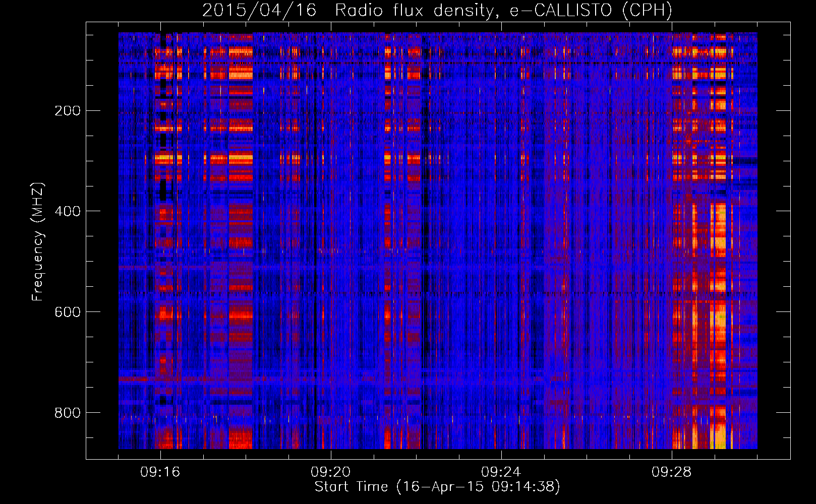This screenshot has width=816, height=504.
Task: Click the 800 frequency tick label
Action: click(x=68, y=413)
